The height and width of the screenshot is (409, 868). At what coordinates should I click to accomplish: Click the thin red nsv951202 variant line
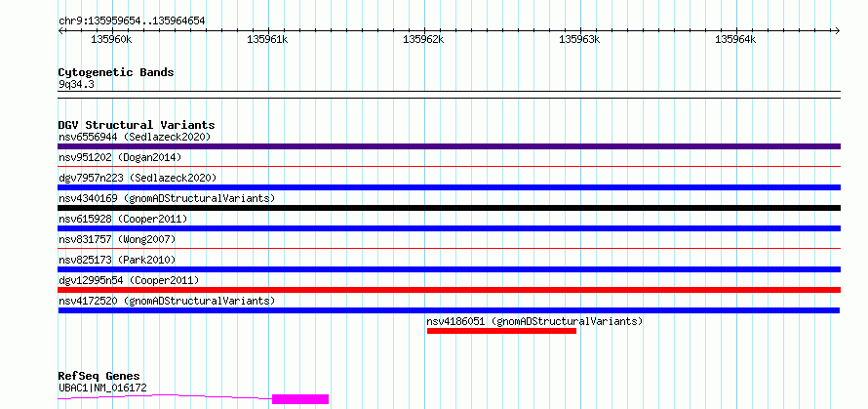[449, 166]
